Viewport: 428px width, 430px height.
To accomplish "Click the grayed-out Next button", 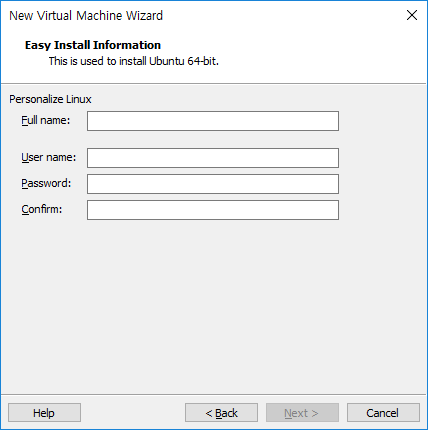I will [x=302, y=413].
